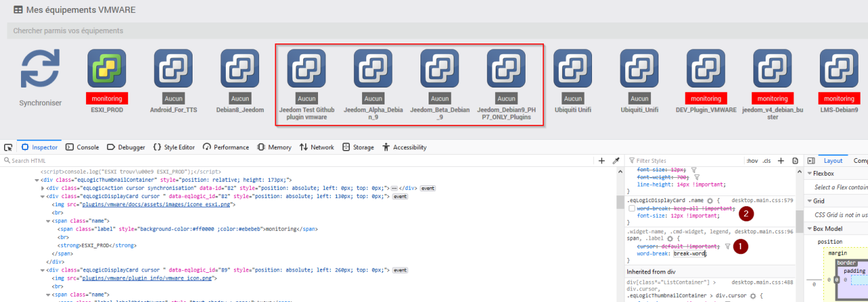The width and height of the screenshot is (868, 302).
Task: Open the desktop.main.css:488 source link
Action: pos(762,282)
